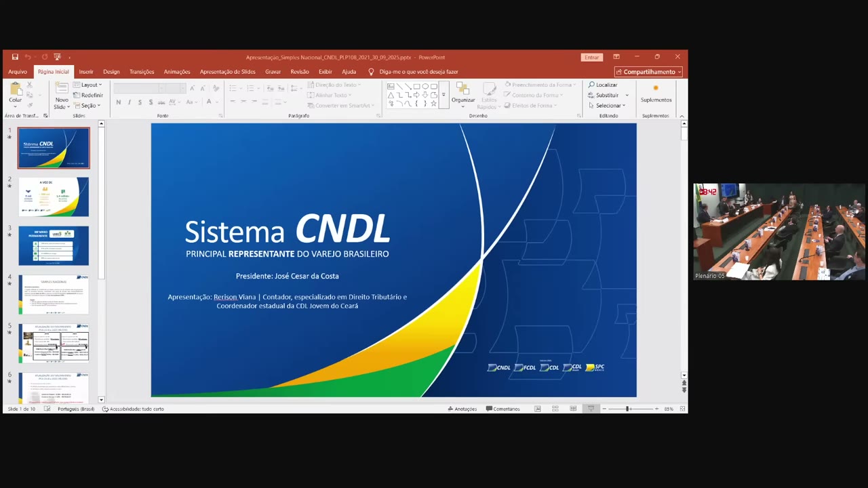Click the Format Painter brush icon
868x488 pixels.
[x=29, y=105]
